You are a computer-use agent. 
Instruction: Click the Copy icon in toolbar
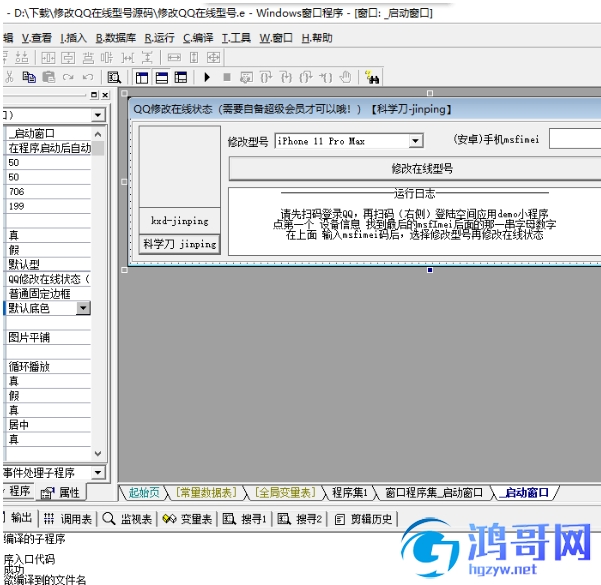29,77
